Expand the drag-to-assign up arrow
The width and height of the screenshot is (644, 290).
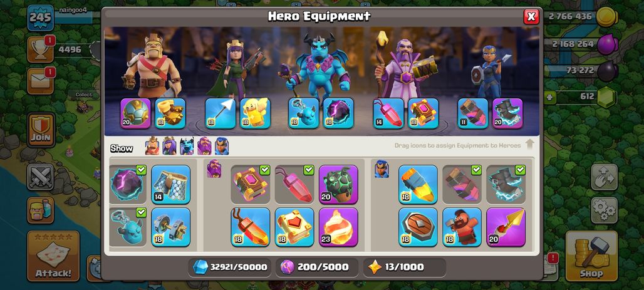[x=529, y=144]
